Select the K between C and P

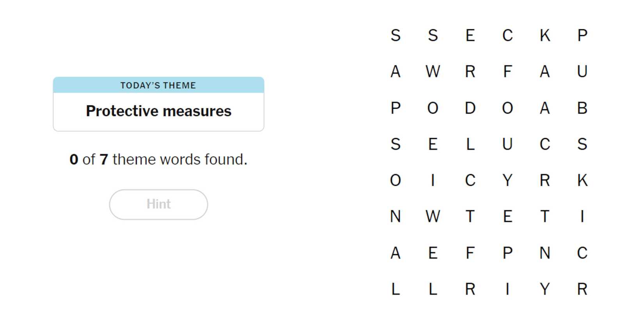tap(545, 36)
